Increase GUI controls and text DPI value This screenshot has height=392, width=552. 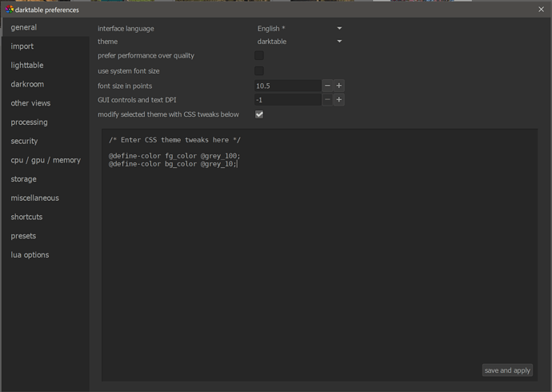(x=339, y=100)
